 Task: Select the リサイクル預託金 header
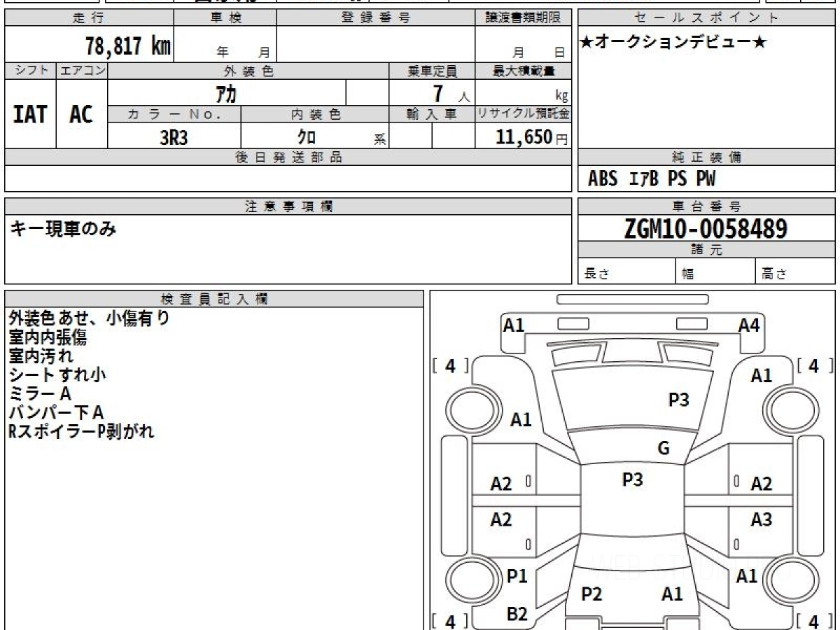pyautogui.click(x=523, y=114)
